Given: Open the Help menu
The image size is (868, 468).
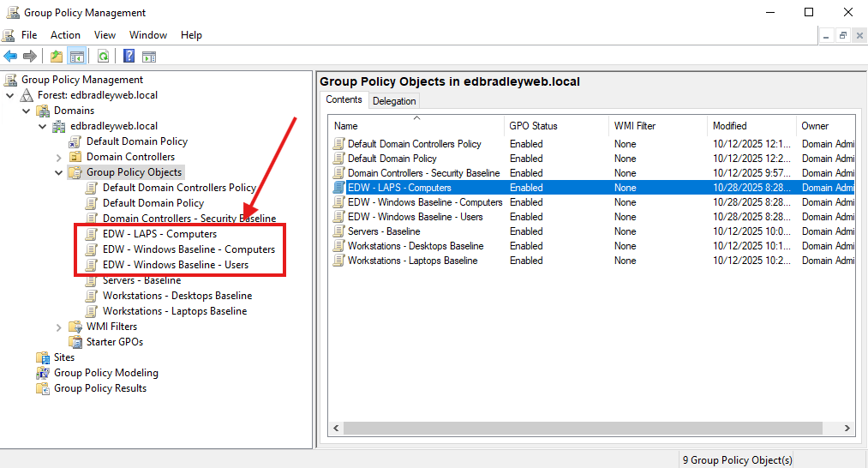Looking at the screenshot, I should click(x=191, y=35).
